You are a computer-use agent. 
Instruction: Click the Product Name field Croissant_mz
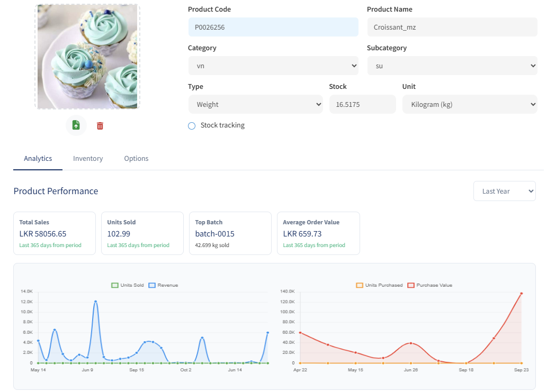click(452, 27)
